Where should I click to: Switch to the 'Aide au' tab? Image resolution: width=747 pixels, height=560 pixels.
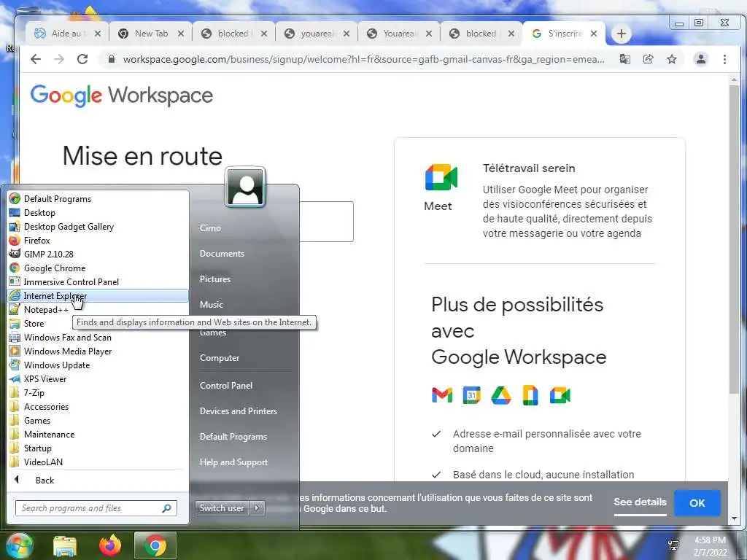(66, 34)
